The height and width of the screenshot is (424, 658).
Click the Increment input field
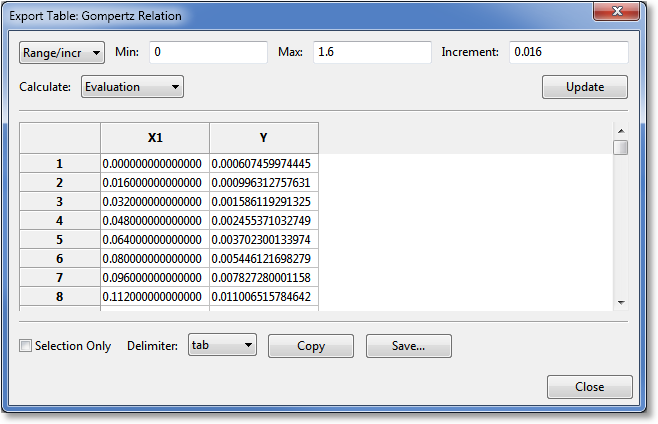click(x=569, y=52)
